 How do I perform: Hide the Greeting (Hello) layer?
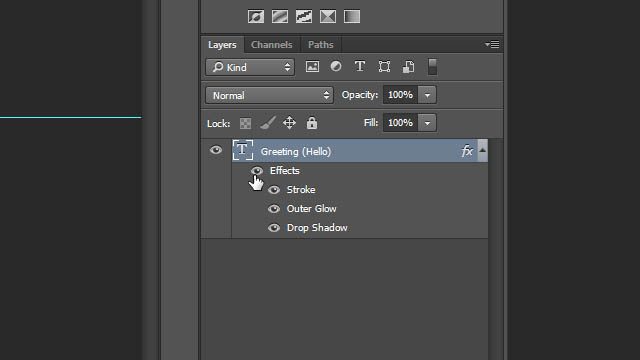(x=216, y=150)
